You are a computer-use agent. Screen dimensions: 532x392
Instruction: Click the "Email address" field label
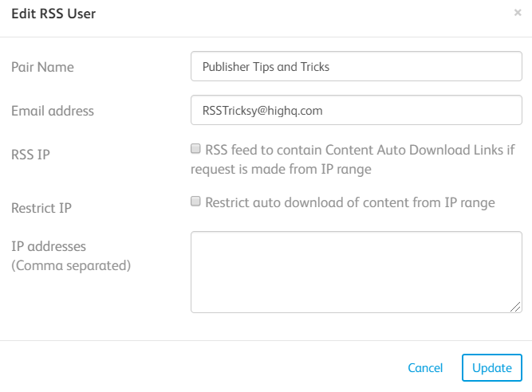(x=53, y=111)
